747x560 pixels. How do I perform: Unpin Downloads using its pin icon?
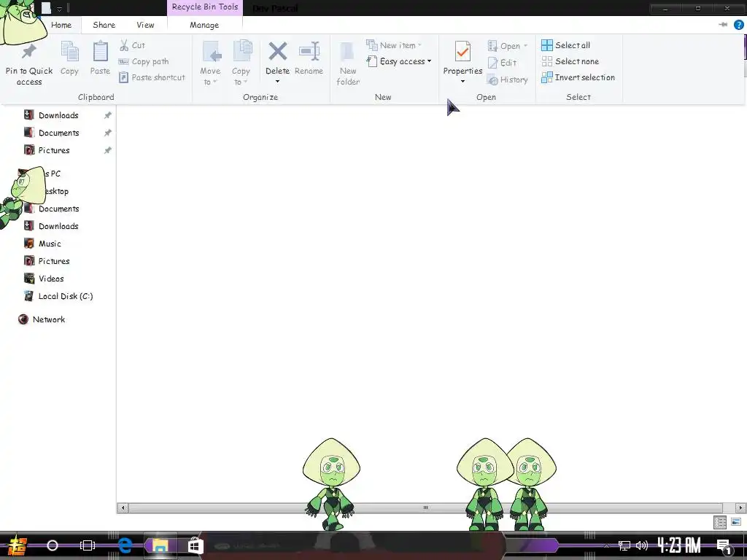pyautogui.click(x=108, y=115)
